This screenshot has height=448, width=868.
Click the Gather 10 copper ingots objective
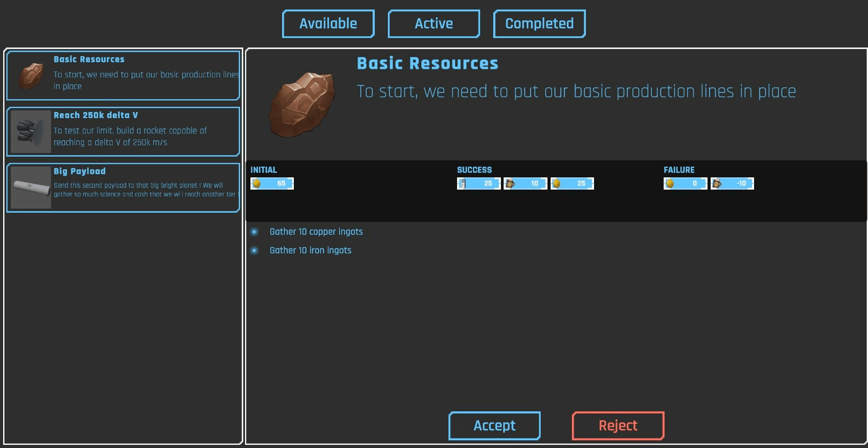(x=316, y=232)
